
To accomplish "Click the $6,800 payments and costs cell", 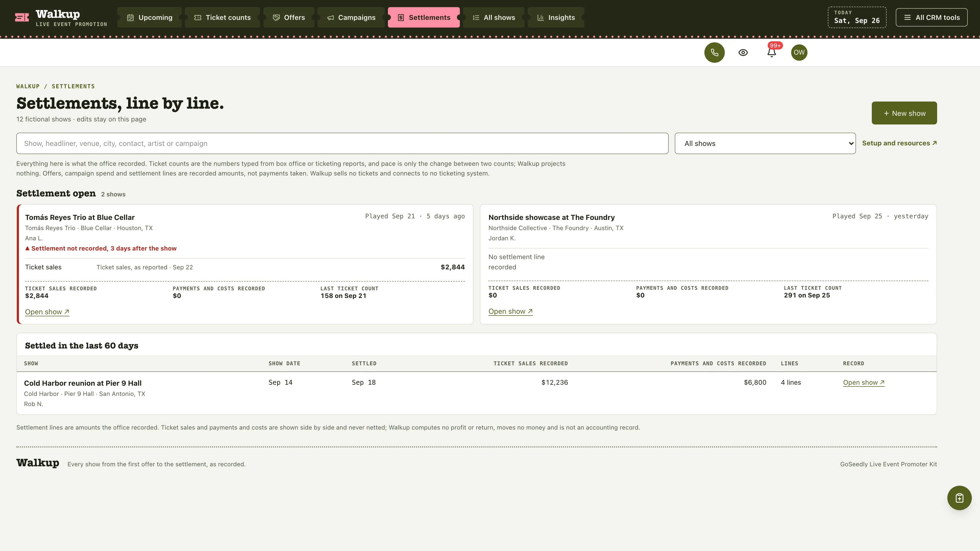I will (755, 383).
